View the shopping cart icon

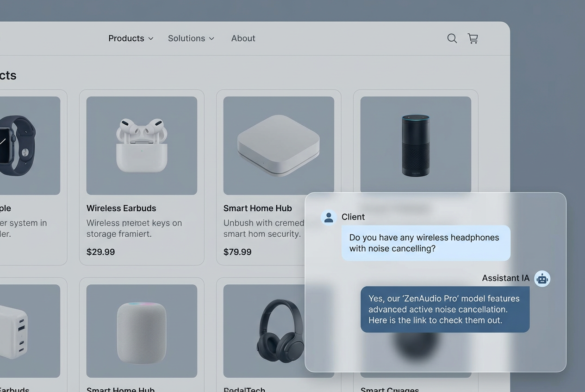pyautogui.click(x=473, y=38)
